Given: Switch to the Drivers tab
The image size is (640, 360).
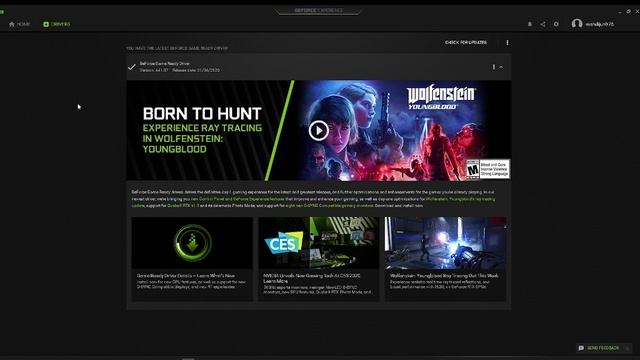Looking at the screenshot, I should (x=57, y=24).
